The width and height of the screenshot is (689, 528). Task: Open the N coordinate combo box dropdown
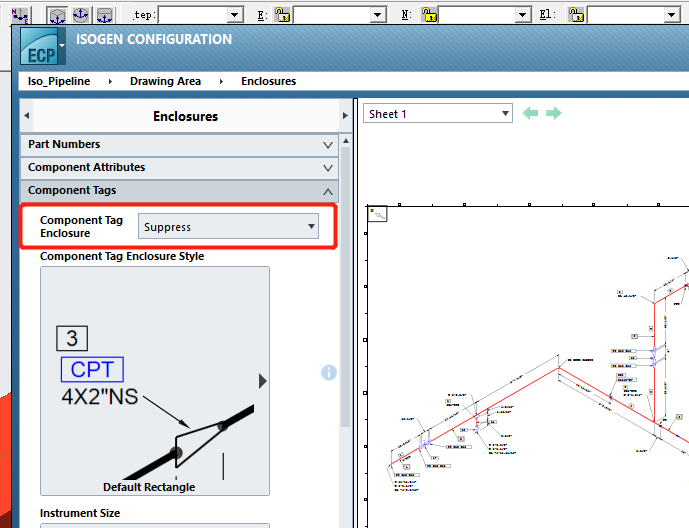[x=522, y=15]
